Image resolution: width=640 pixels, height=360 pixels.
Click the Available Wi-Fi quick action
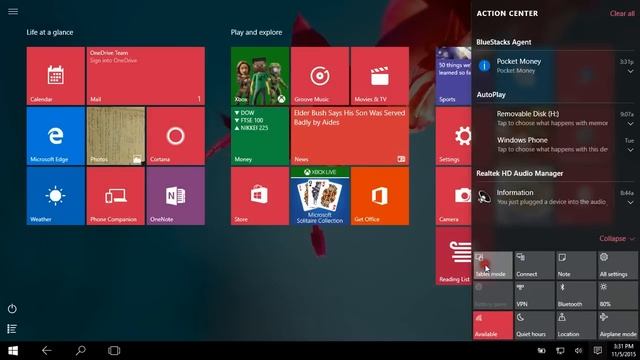493,325
